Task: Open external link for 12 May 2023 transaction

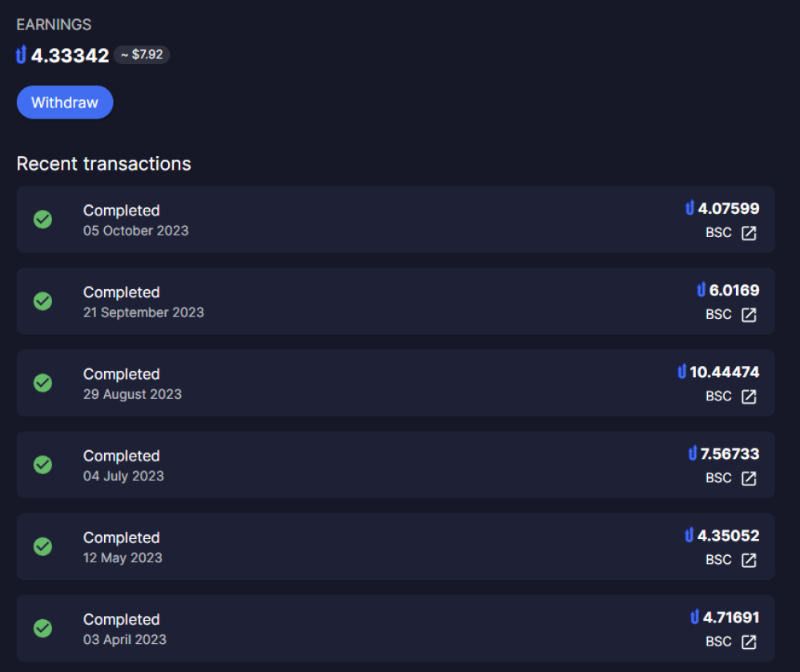Action: [x=749, y=560]
